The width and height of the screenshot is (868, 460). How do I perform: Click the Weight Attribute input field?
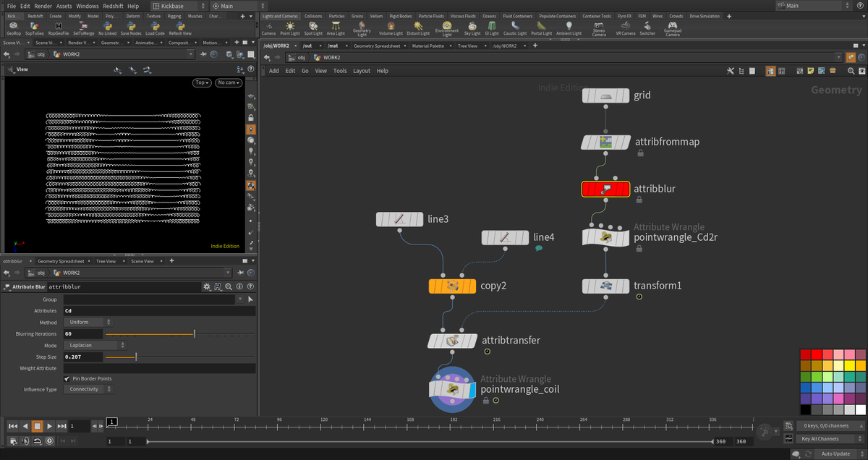pyautogui.click(x=159, y=368)
